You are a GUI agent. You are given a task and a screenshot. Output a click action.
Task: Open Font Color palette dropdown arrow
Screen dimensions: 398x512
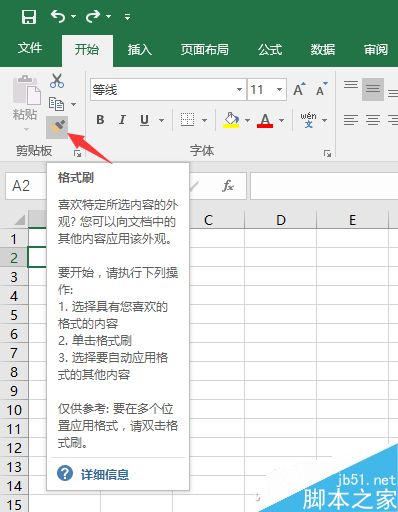pyautogui.click(x=281, y=120)
